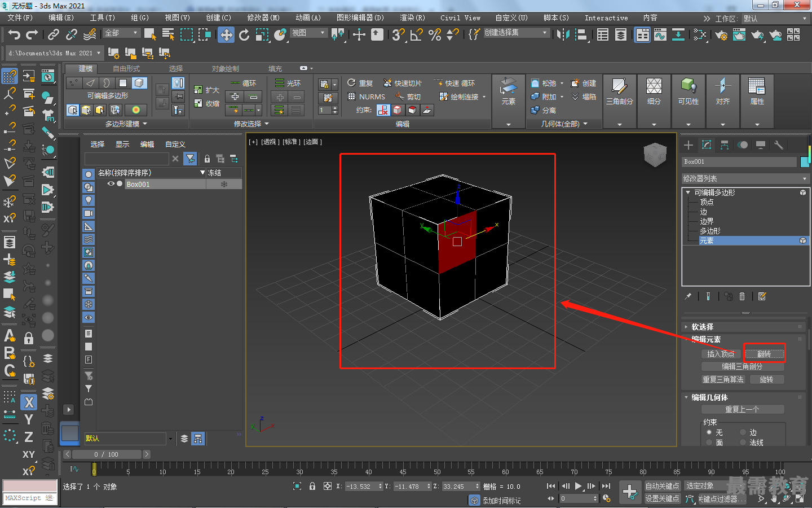The height and width of the screenshot is (508, 812).
Task: Open the 修改器列表 modifier list dropdown
Action: coord(745,178)
